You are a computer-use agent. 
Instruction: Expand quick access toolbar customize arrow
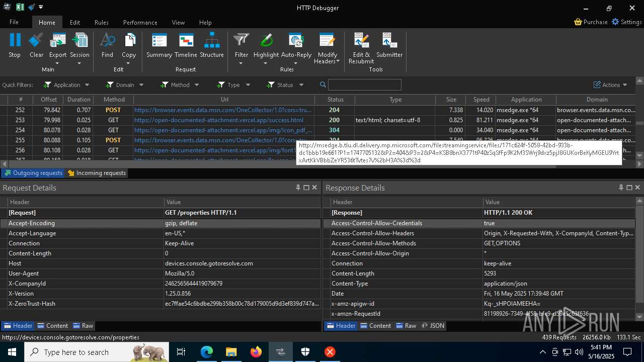41,7
